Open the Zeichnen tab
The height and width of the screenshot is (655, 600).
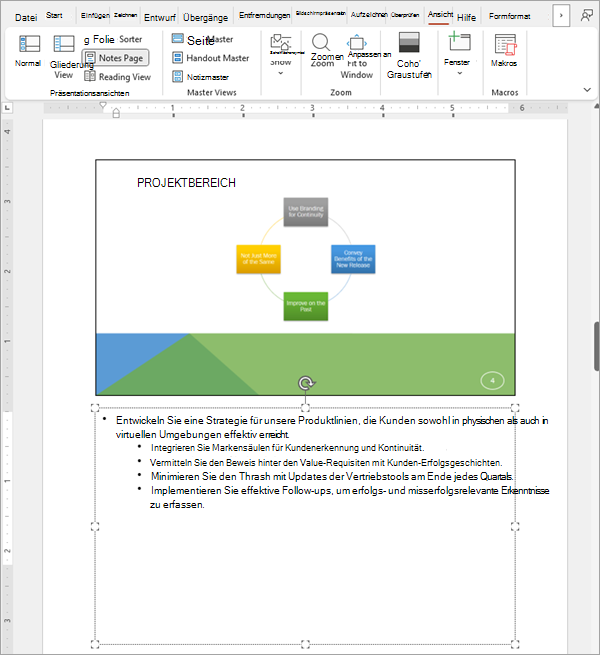click(x=125, y=15)
